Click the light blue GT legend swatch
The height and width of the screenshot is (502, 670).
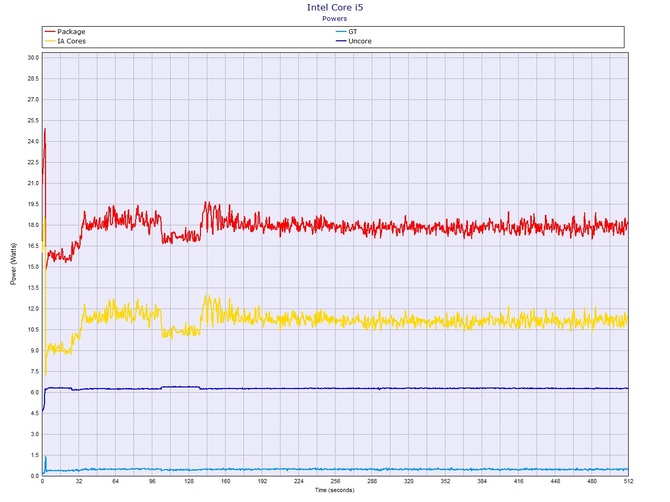coord(341,32)
